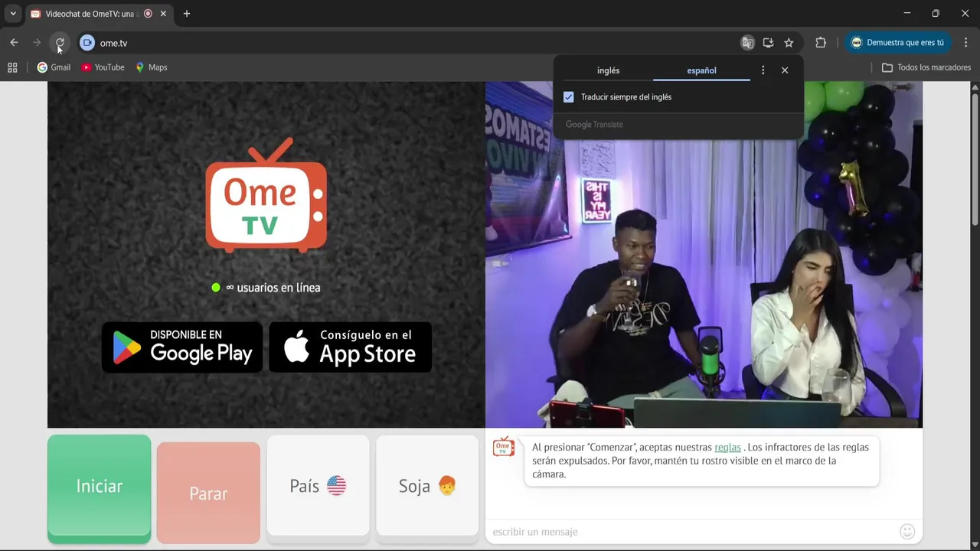This screenshot has height=551, width=980.
Task: Open a new browser tab
Action: tap(187, 14)
